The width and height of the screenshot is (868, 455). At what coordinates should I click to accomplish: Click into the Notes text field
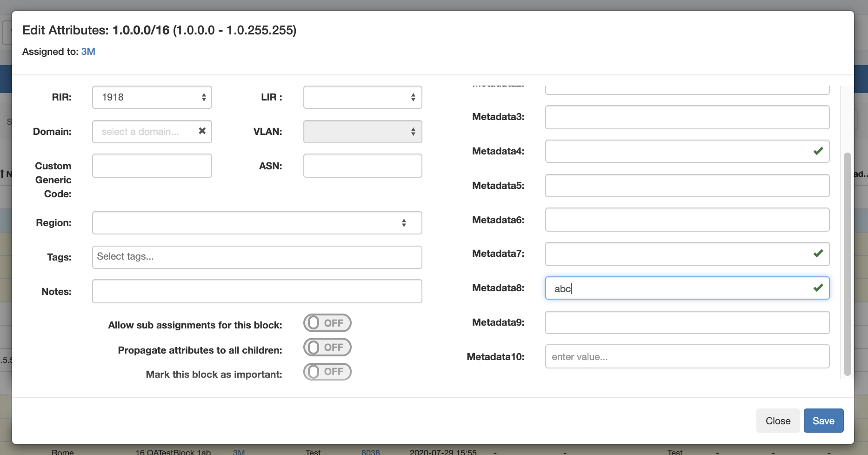coord(257,291)
